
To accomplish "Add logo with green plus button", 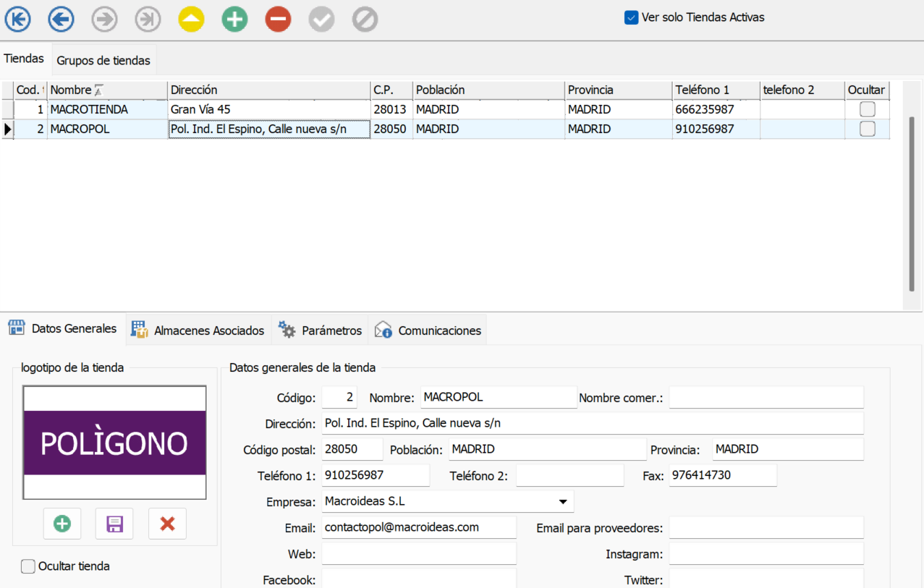I will pos(62,524).
